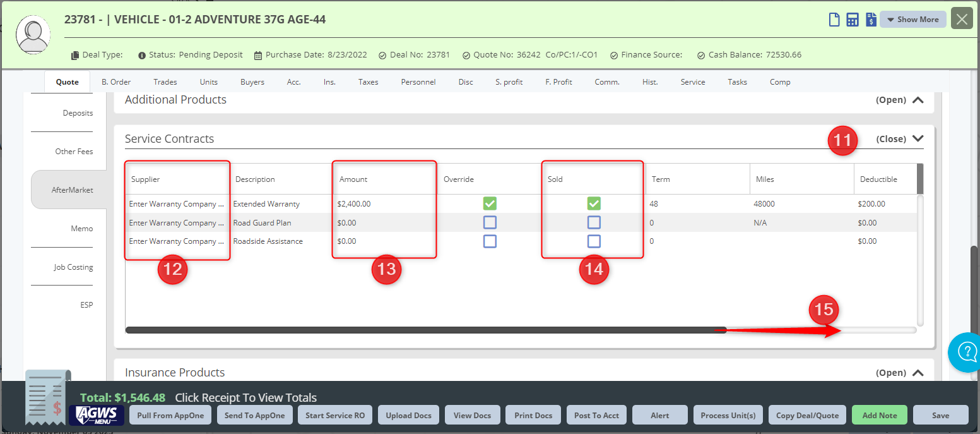Click the customer profile avatar icon

33,34
